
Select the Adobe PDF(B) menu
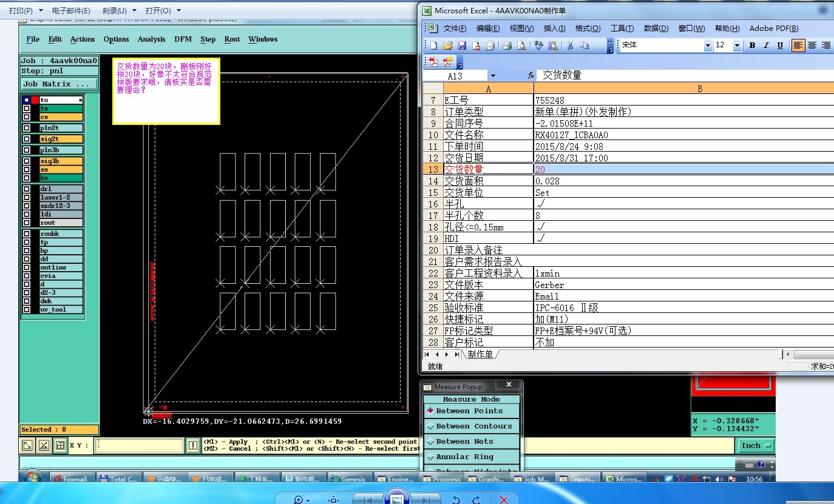pos(774,29)
